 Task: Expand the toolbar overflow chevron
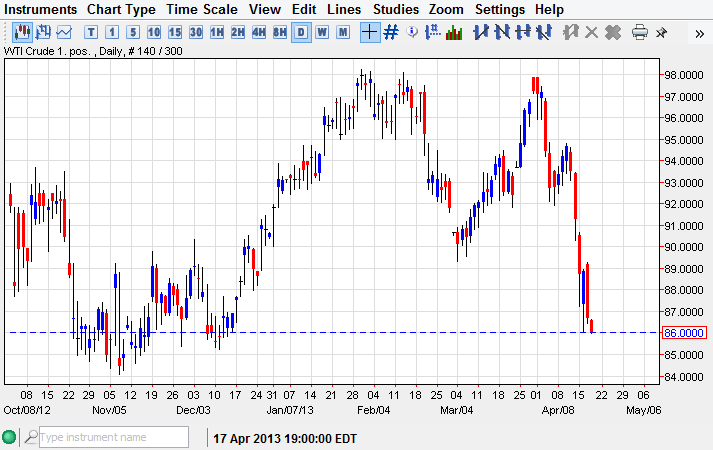(699, 33)
